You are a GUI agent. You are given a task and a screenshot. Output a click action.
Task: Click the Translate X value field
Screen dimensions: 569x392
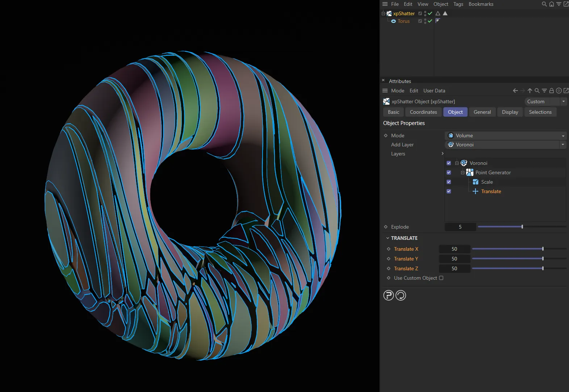454,249
